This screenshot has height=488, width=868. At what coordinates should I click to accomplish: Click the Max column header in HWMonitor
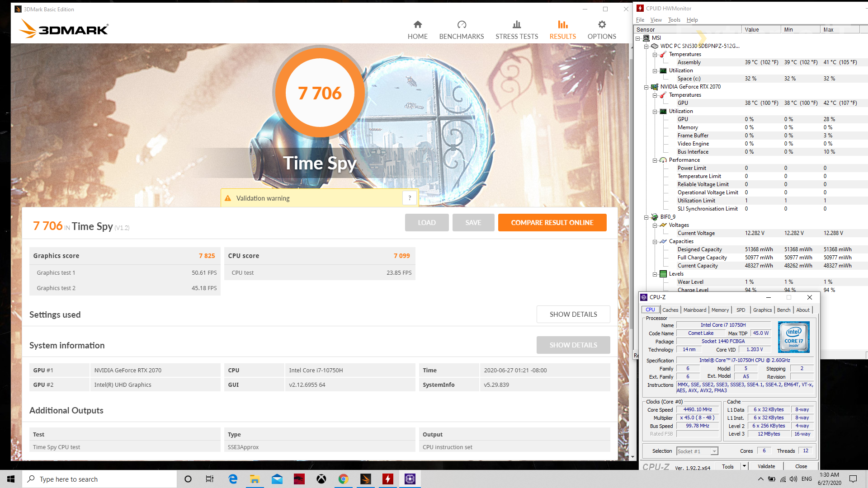[840, 29]
